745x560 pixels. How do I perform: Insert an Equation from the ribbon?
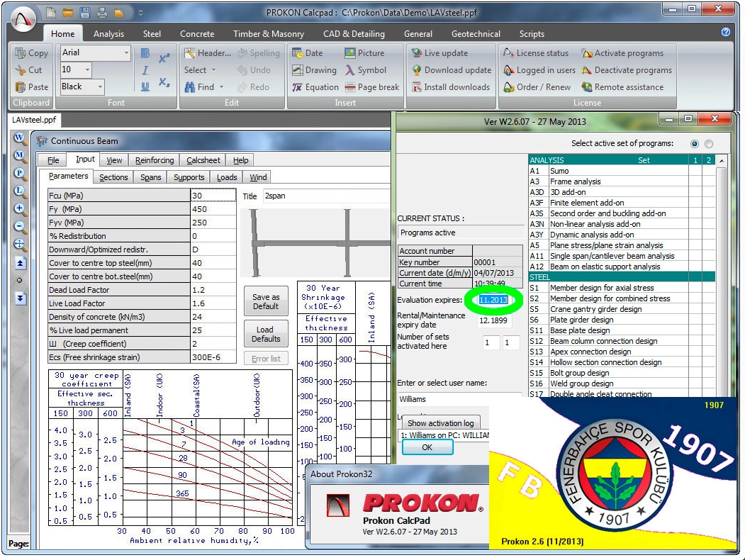click(315, 87)
